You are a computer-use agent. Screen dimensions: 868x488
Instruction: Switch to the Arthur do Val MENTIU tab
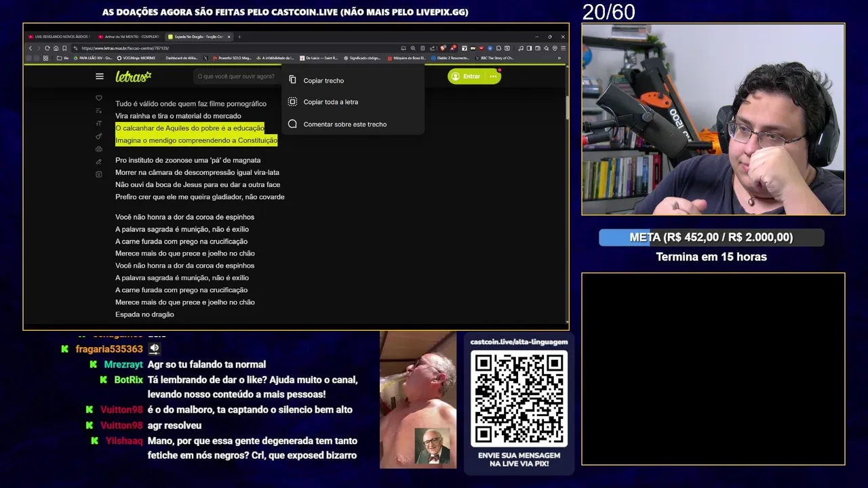coord(129,37)
